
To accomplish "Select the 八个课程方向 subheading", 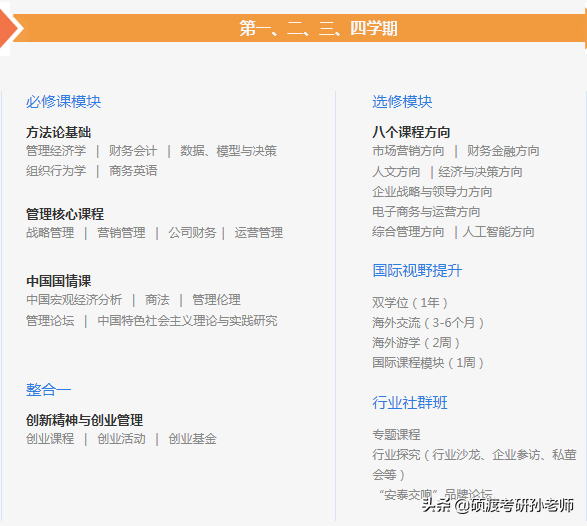I will point(411,132).
